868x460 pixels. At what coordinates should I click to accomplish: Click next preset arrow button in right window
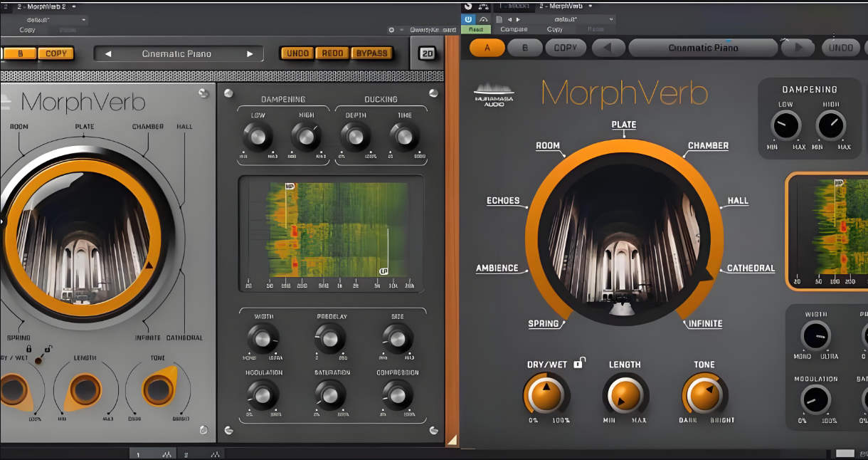point(798,48)
